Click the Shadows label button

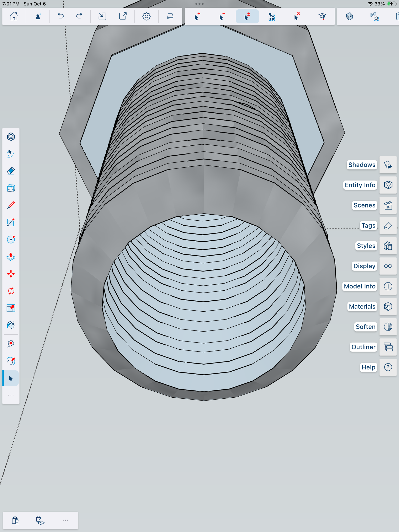pos(361,165)
